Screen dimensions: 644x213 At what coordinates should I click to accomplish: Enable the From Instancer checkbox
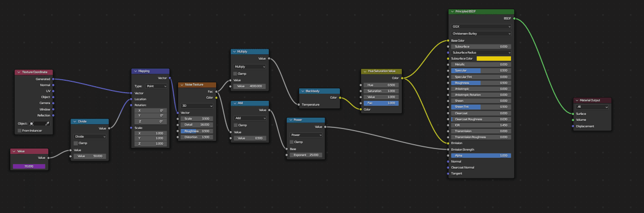coord(20,130)
